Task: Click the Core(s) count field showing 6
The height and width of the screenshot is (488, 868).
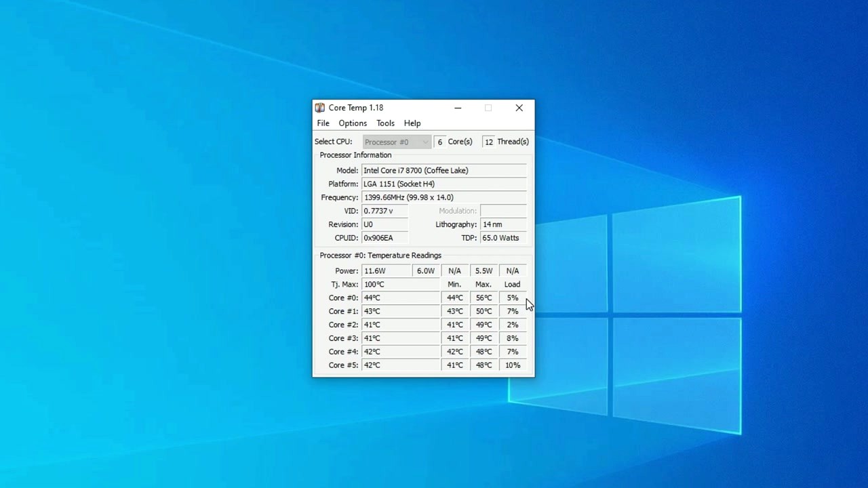Action: coord(439,142)
